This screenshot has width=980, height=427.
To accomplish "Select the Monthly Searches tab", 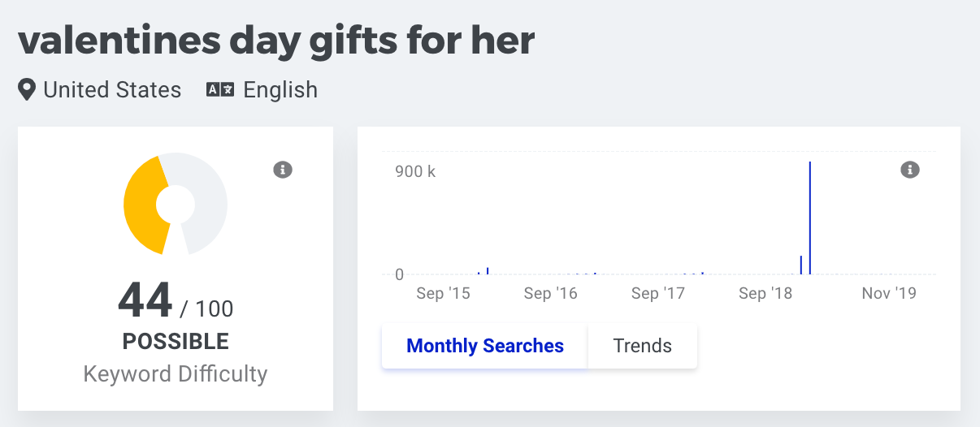I will pyautogui.click(x=485, y=346).
